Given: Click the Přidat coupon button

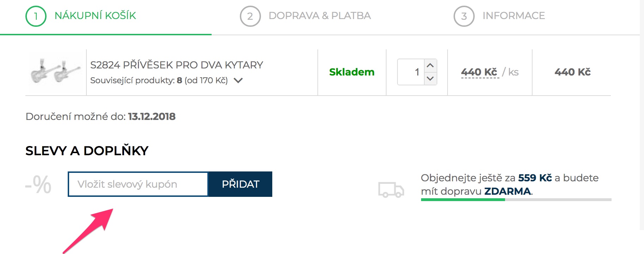Looking at the screenshot, I should [241, 184].
